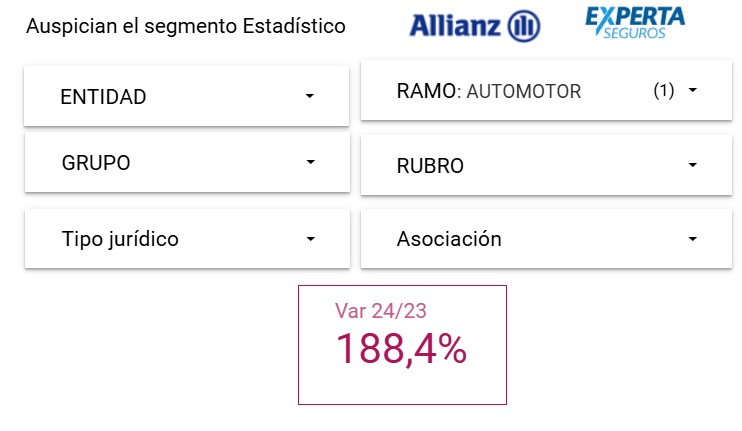The height and width of the screenshot is (431, 742).
Task: Click the Allianz wordmark logo
Action: 456,26
